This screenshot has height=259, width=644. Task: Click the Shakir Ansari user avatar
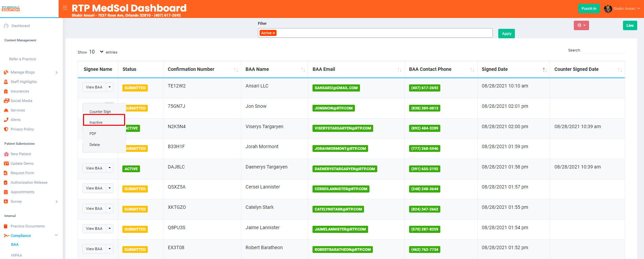pyautogui.click(x=608, y=8)
